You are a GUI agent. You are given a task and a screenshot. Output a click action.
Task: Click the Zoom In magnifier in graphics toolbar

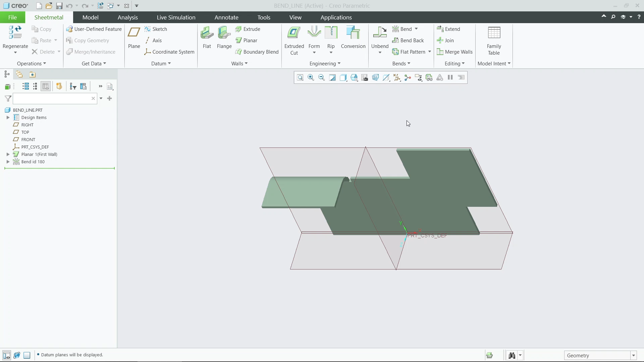coord(311,77)
